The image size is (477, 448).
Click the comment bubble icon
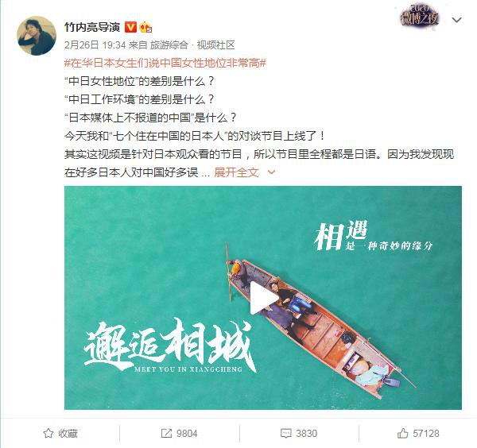click(286, 434)
